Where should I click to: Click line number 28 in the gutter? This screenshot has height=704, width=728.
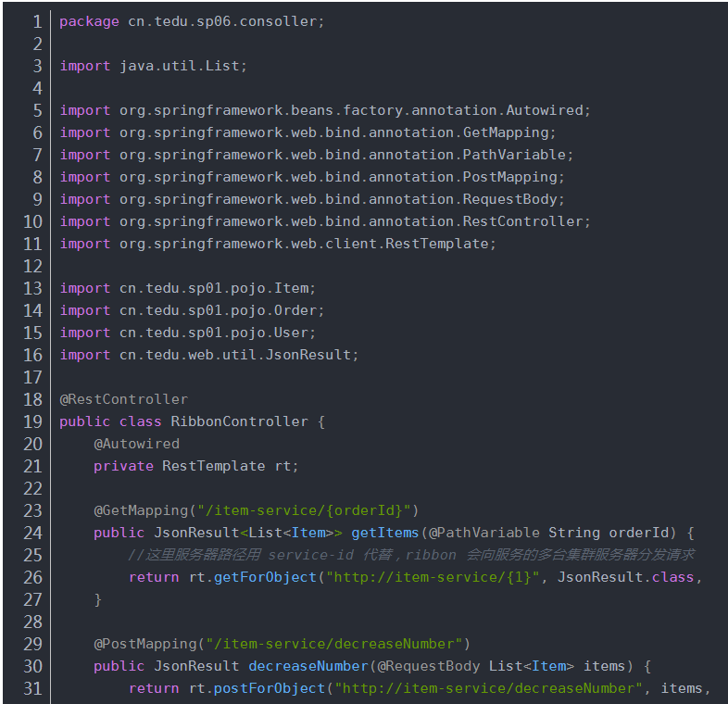click(x=32, y=622)
